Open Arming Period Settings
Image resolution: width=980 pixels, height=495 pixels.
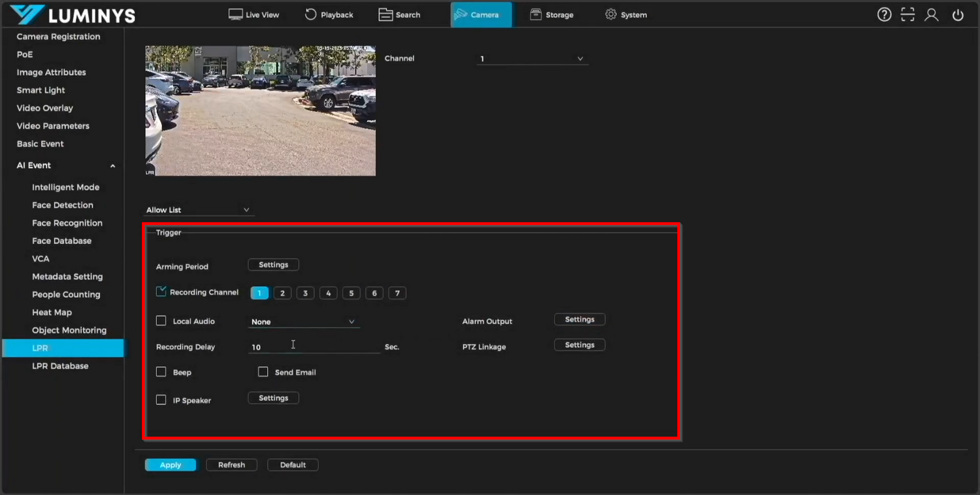[273, 264]
